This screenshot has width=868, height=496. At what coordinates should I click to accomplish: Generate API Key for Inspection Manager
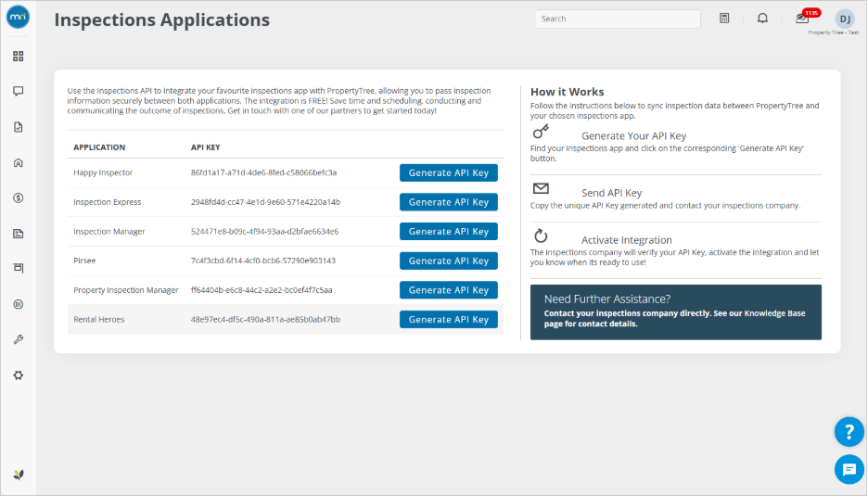(x=449, y=232)
